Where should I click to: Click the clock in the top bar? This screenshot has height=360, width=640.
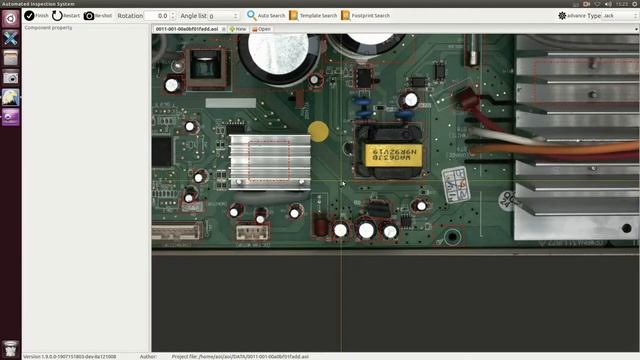[x=622, y=4]
